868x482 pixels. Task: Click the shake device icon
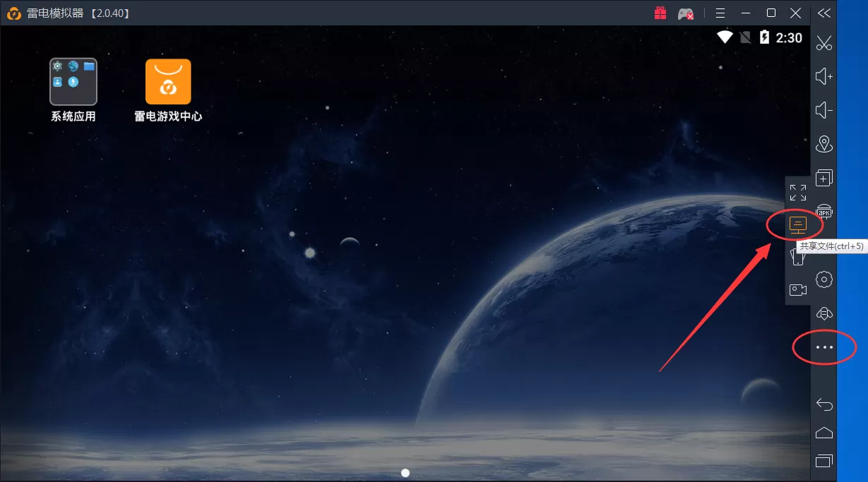click(798, 257)
